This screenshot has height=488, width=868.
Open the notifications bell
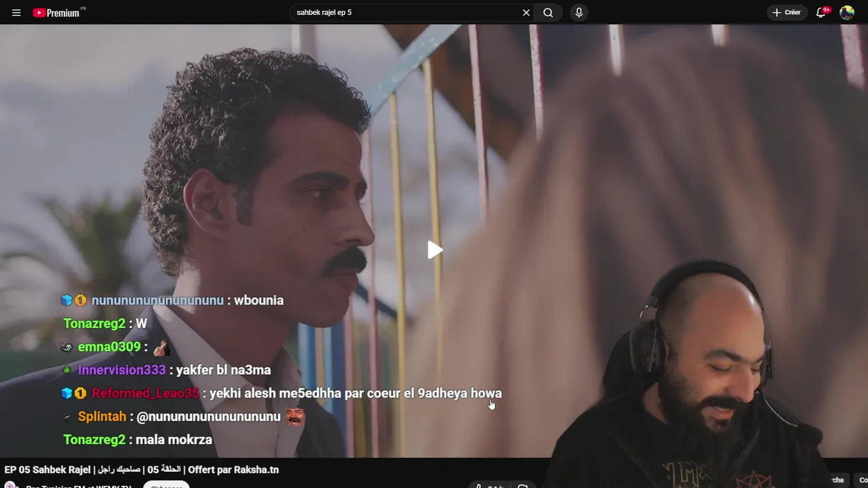[821, 12]
